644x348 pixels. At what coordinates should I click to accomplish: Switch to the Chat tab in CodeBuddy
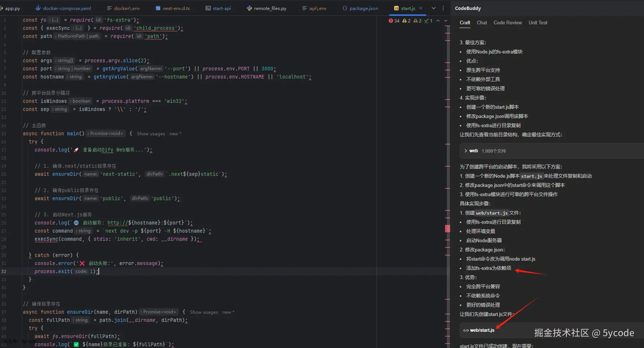click(482, 22)
